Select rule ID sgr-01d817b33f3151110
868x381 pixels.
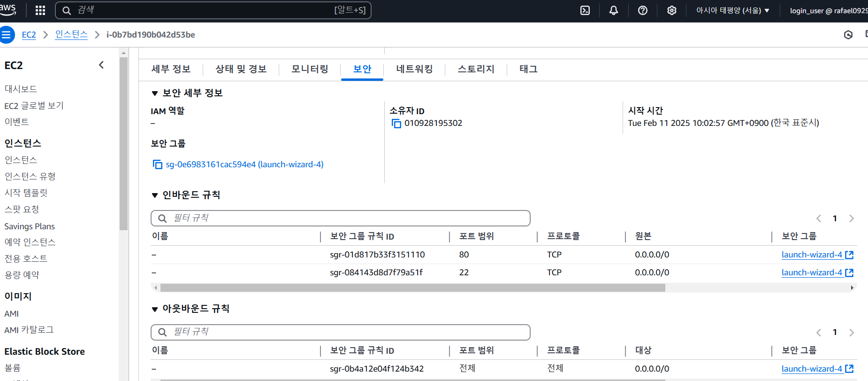pos(377,255)
